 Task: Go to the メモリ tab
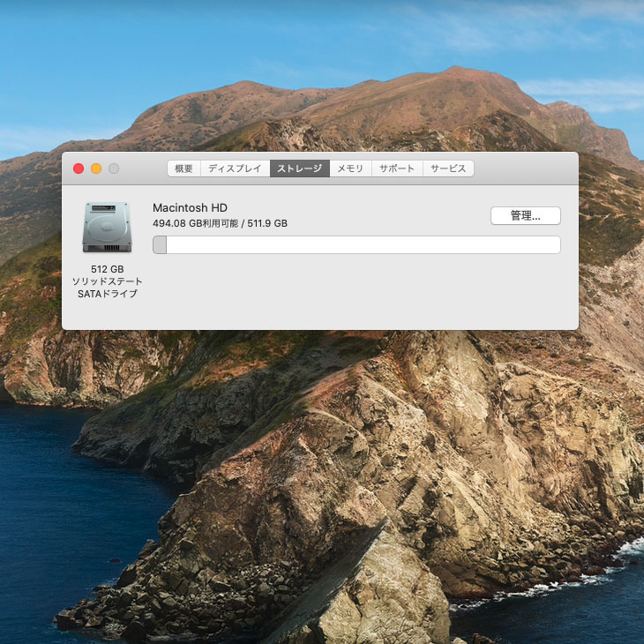tap(350, 168)
